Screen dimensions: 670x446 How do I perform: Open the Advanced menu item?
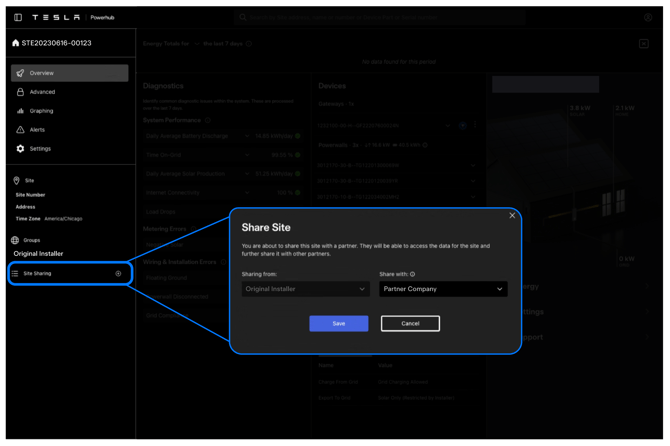(42, 92)
